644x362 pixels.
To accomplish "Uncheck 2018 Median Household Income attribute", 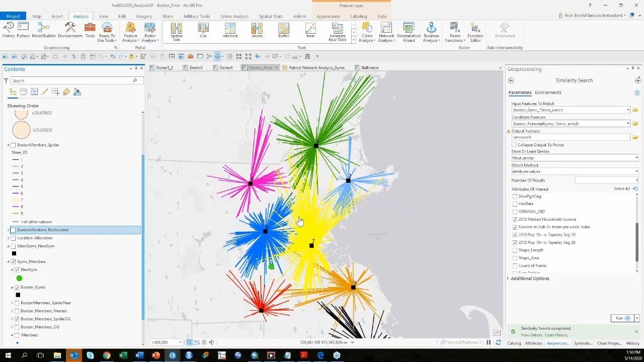I will click(x=514, y=219).
